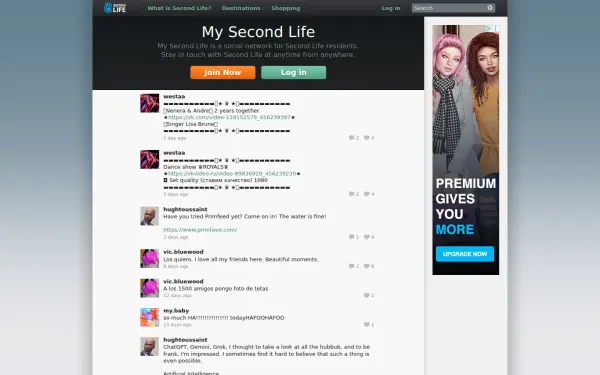Like hughtoussaint's Primfeed post
The height and width of the screenshot is (375, 600).
pos(369,237)
